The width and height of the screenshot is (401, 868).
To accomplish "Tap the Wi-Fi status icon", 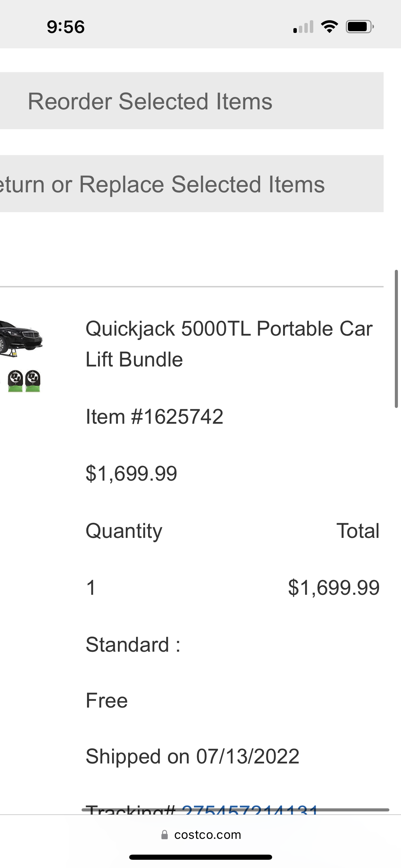I will coord(329,27).
